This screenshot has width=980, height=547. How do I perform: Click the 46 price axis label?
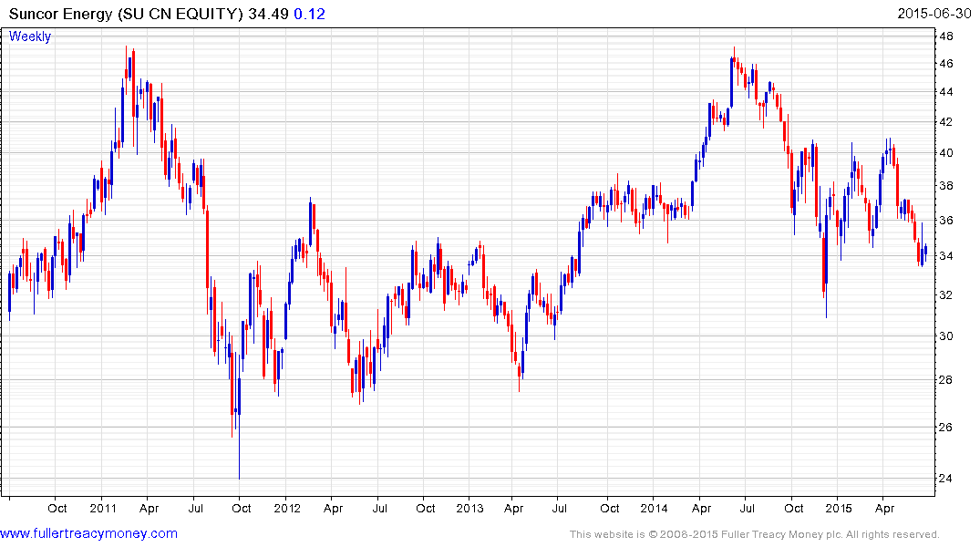pyautogui.click(x=946, y=64)
